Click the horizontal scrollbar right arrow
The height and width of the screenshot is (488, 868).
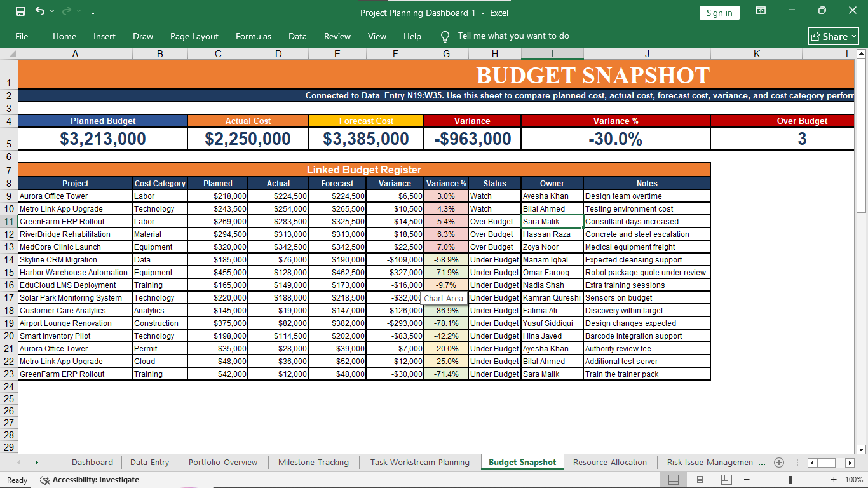pos(850,463)
